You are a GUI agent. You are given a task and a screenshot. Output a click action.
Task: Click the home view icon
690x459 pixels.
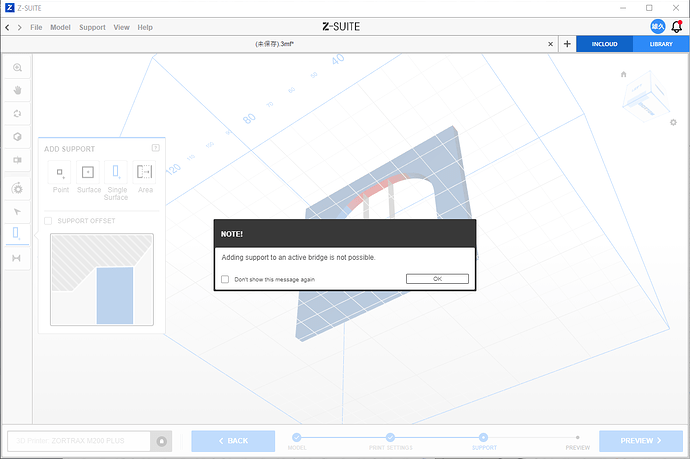(623, 74)
